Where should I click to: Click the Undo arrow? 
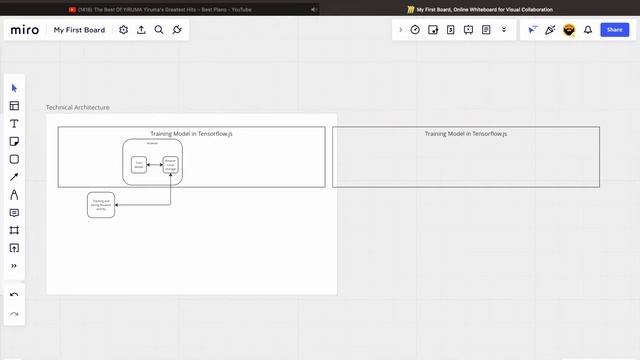pyautogui.click(x=14, y=295)
